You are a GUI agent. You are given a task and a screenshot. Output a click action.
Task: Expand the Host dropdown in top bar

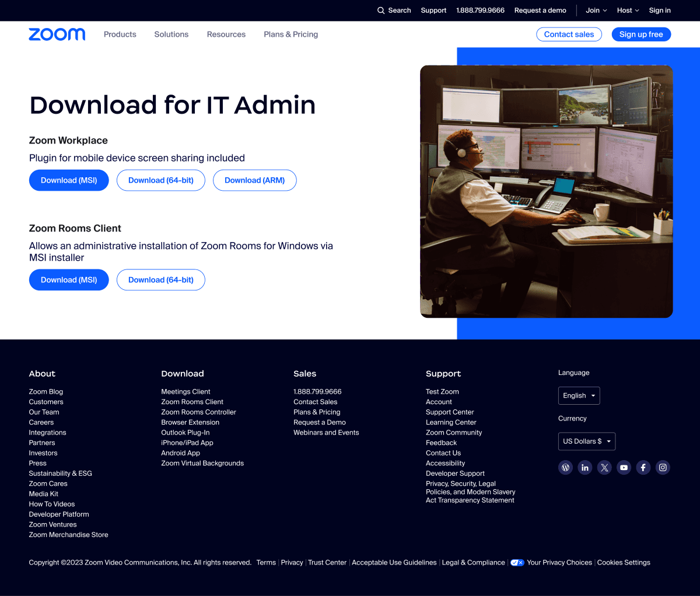click(x=628, y=10)
